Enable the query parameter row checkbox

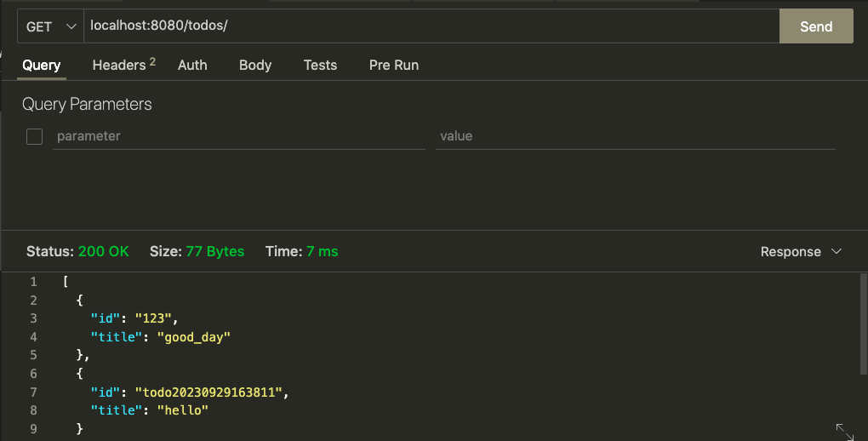click(x=34, y=136)
